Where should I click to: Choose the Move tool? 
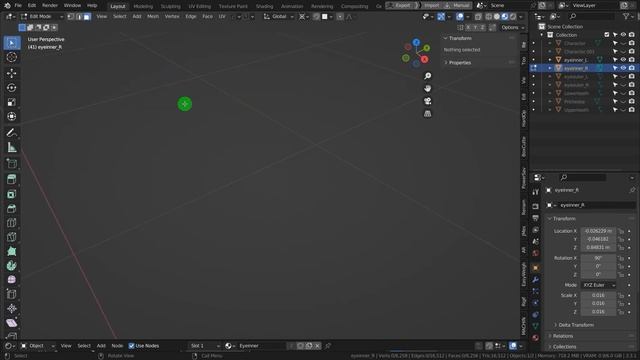(12, 73)
